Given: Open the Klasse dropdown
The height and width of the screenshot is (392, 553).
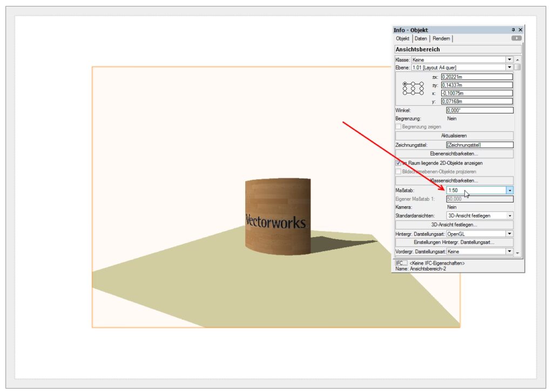Looking at the screenshot, I should click(x=509, y=59).
